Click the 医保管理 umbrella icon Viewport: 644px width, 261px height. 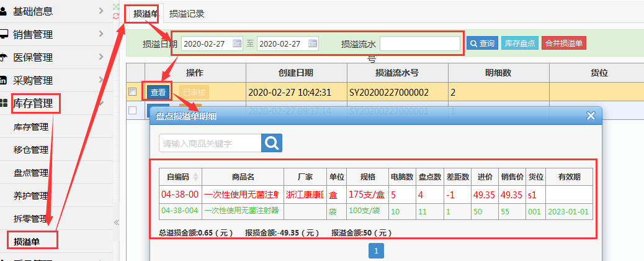[x=4, y=57]
